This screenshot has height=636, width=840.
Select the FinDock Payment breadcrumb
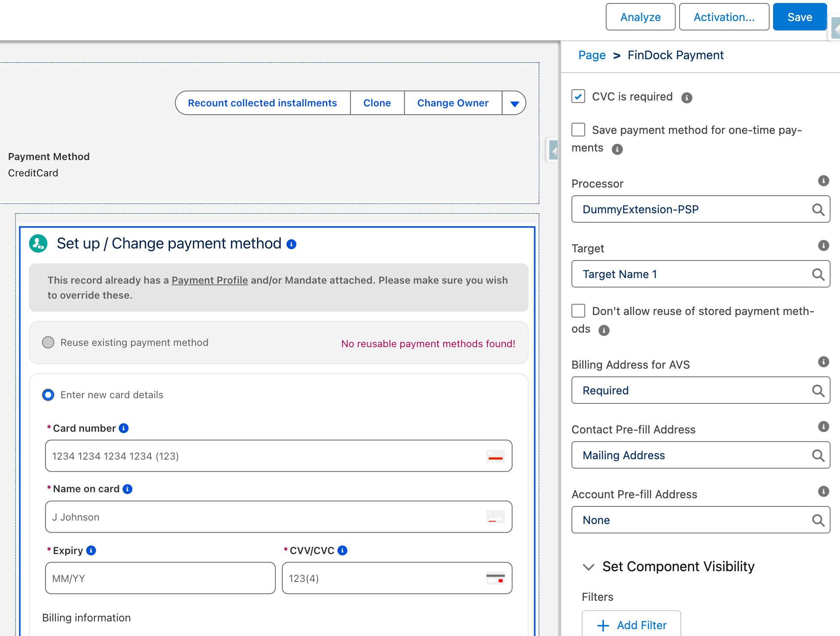[676, 55]
